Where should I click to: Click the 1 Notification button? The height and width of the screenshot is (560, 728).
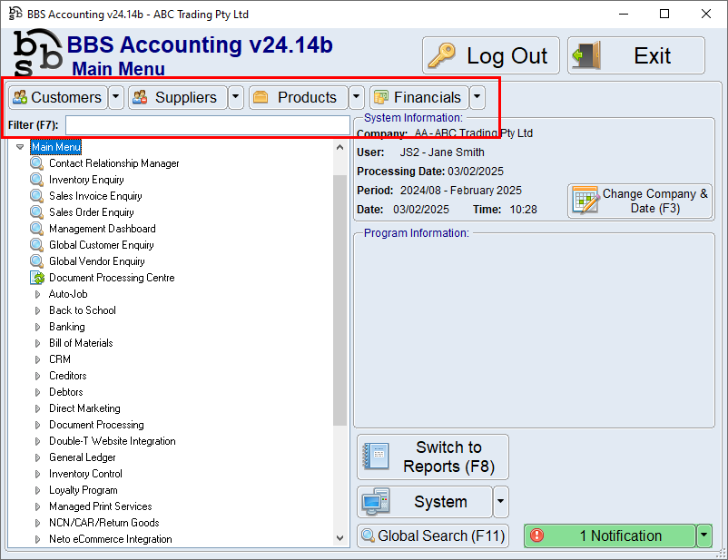(x=609, y=535)
